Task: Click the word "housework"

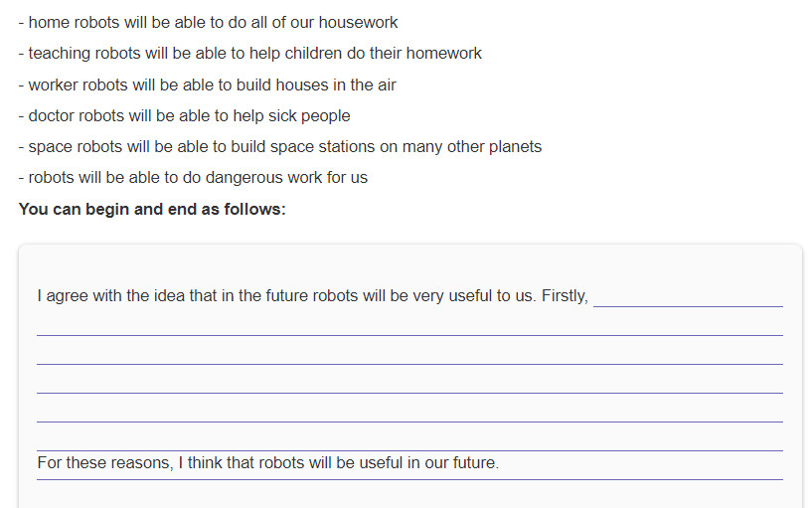Action: pyautogui.click(x=358, y=22)
